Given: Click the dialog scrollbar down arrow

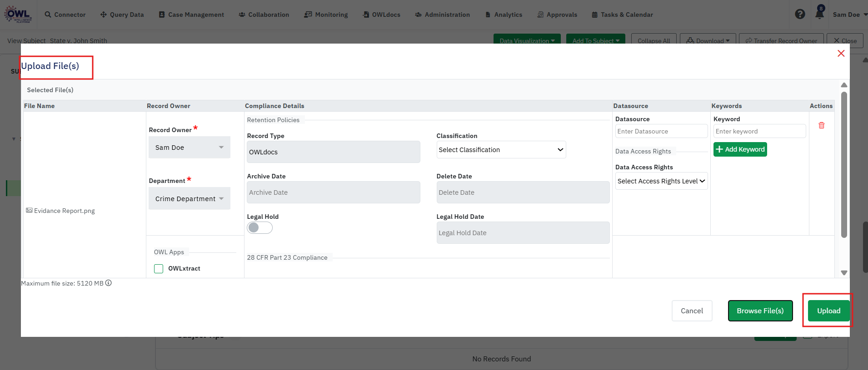Looking at the screenshot, I should (844, 273).
